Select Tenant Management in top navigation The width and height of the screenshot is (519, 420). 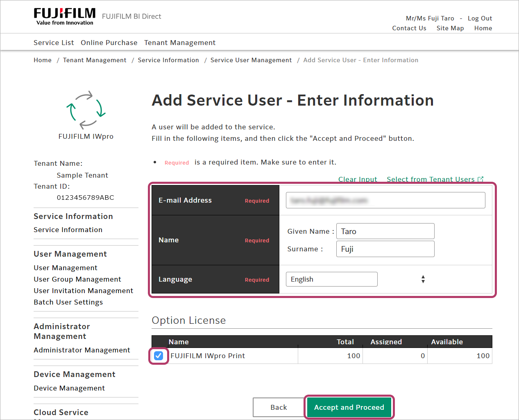point(179,43)
